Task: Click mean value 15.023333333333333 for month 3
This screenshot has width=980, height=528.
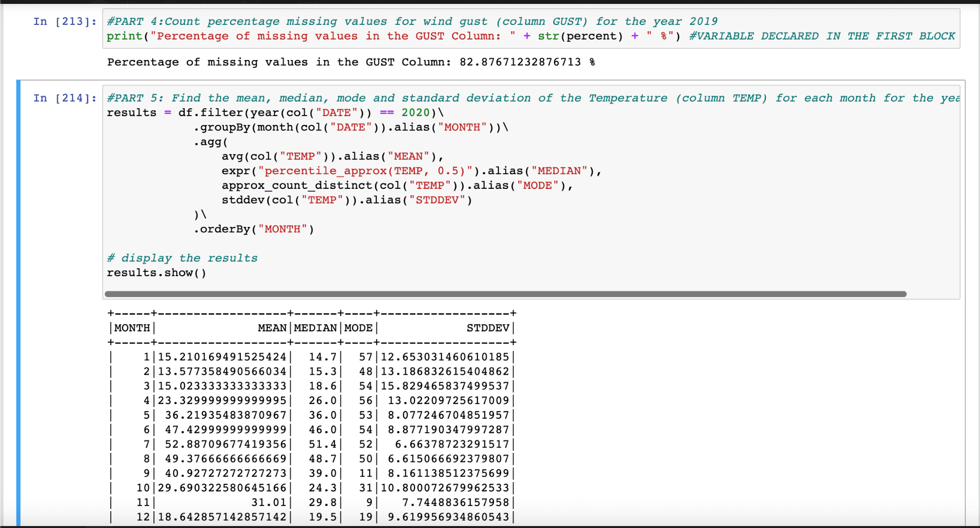Action: click(222, 386)
